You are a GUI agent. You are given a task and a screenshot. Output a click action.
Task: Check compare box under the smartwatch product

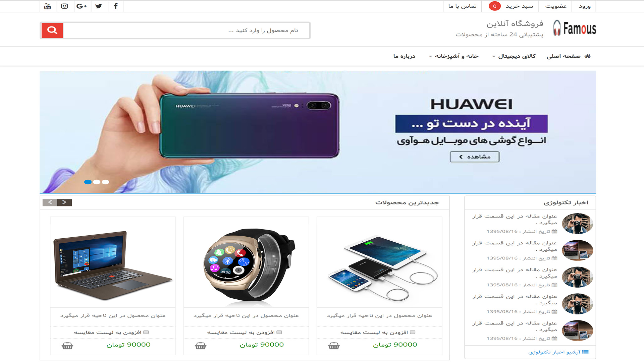click(279, 332)
